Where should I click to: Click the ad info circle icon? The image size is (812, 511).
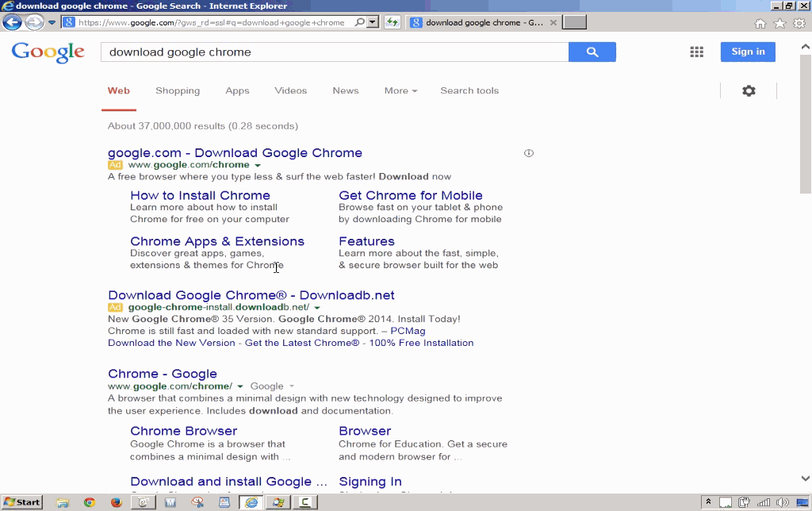(529, 153)
